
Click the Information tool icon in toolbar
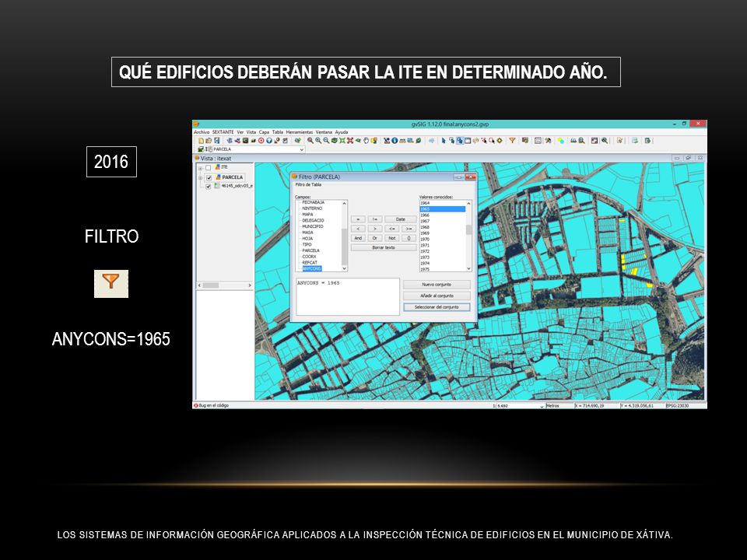click(395, 141)
